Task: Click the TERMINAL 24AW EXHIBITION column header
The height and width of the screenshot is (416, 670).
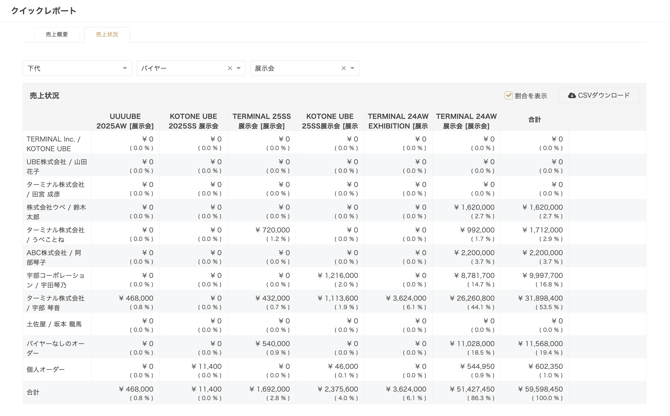Action: (x=398, y=121)
